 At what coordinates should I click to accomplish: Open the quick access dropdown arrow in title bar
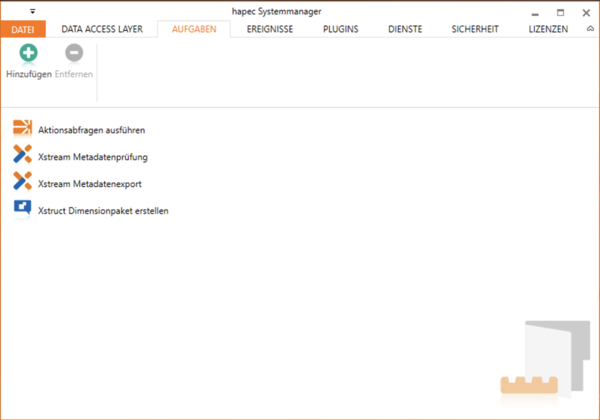point(33,11)
